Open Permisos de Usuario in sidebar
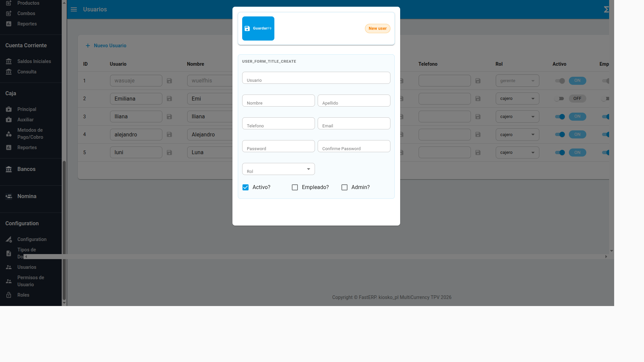This screenshot has width=644, height=362. [x=31, y=281]
